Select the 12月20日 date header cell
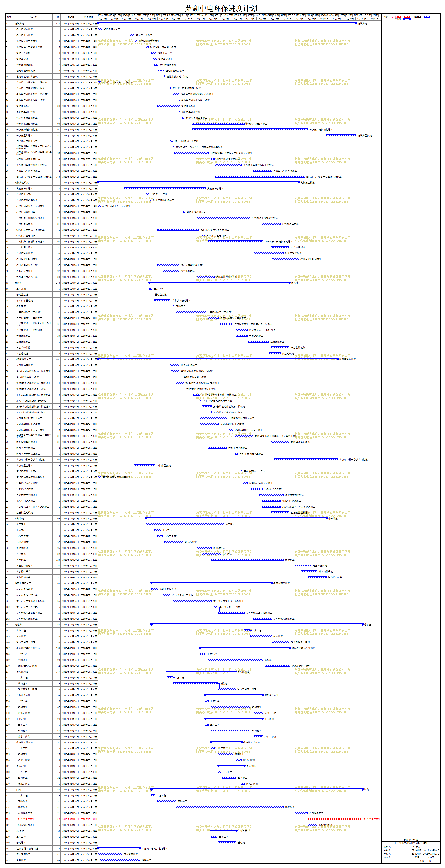The image size is (445, 868). click(163, 19)
